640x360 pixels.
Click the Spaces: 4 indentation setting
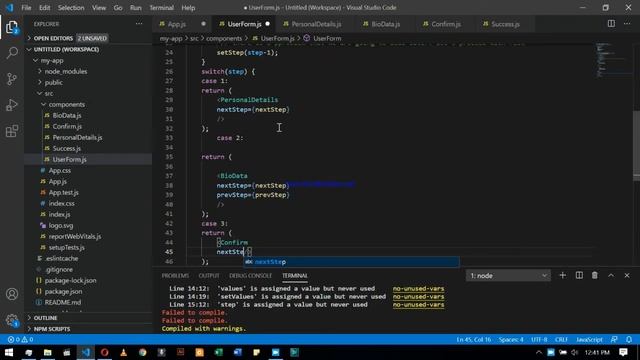[x=511, y=339]
